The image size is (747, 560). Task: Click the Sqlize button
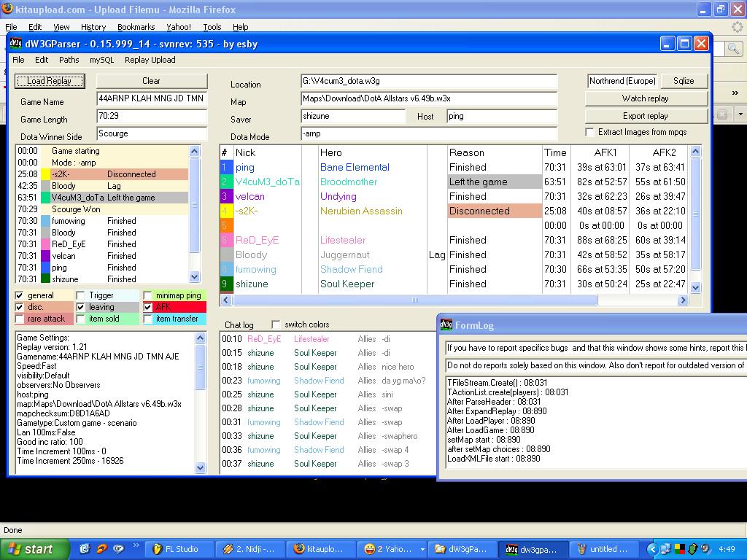(x=684, y=81)
